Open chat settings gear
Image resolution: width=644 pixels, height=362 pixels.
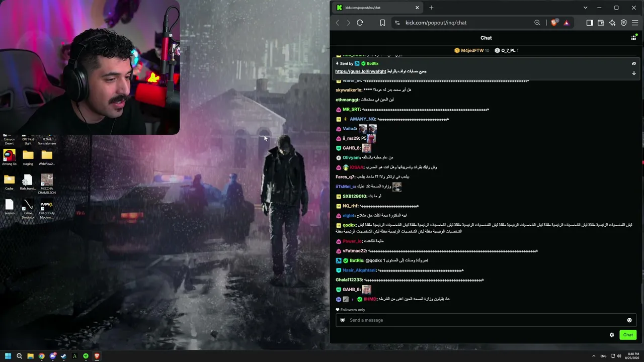pos(612,335)
